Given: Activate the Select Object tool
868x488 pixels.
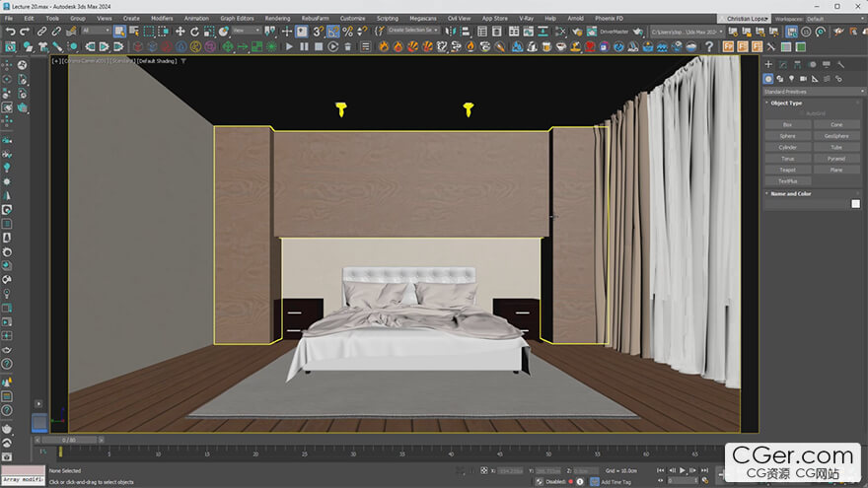Looking at the screenshot, I should [x=119, y=32].
